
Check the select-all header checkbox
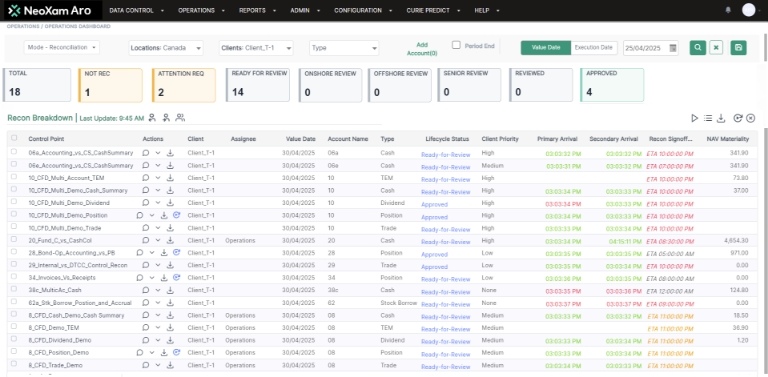[x=14, y=138]
